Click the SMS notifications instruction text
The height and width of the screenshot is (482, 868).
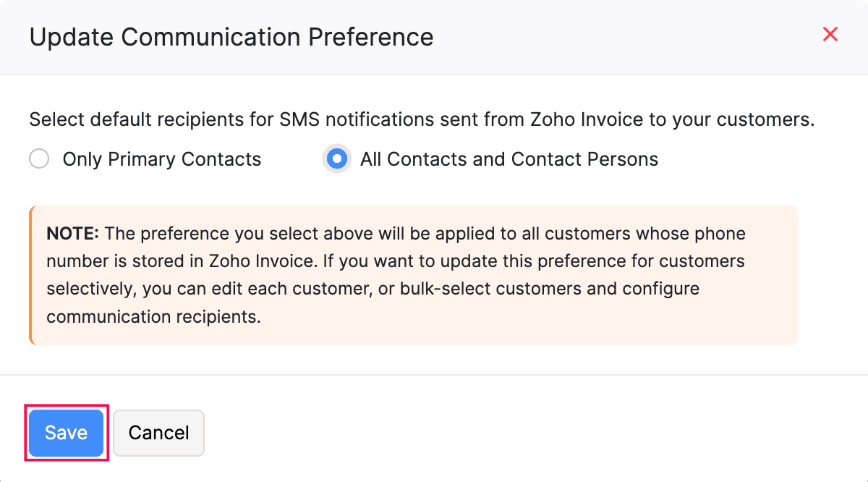[422, 119]
